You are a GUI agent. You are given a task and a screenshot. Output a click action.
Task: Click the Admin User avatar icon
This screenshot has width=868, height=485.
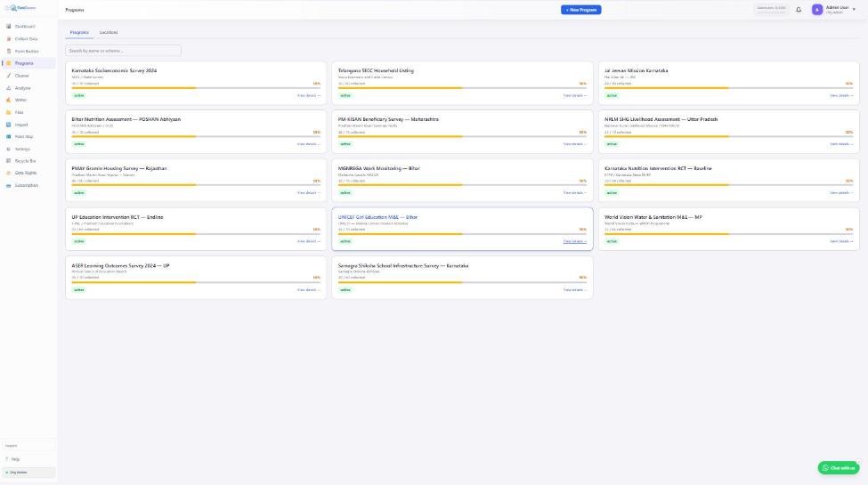click(x=817, y=10)
